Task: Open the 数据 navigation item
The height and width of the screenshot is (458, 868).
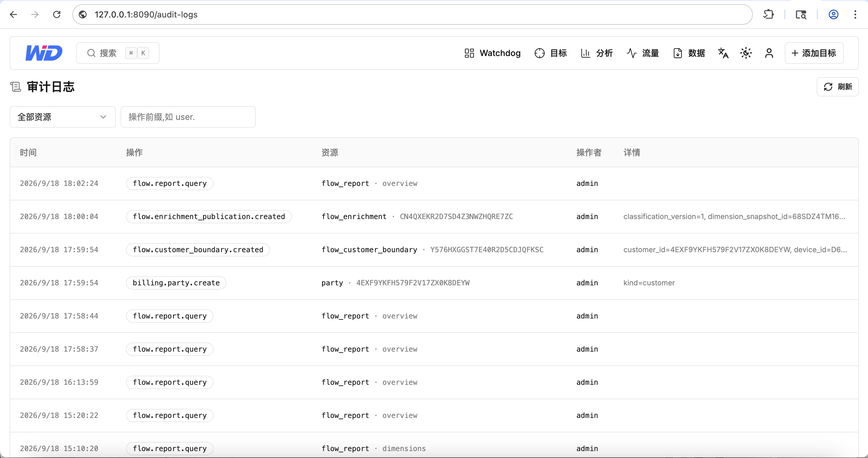Action: [689, 53]
